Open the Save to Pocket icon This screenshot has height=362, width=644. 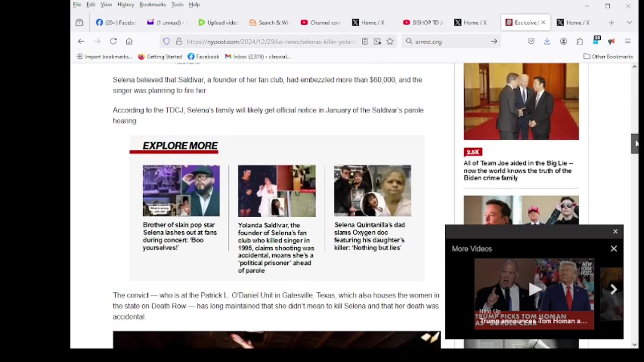[531, 41]
